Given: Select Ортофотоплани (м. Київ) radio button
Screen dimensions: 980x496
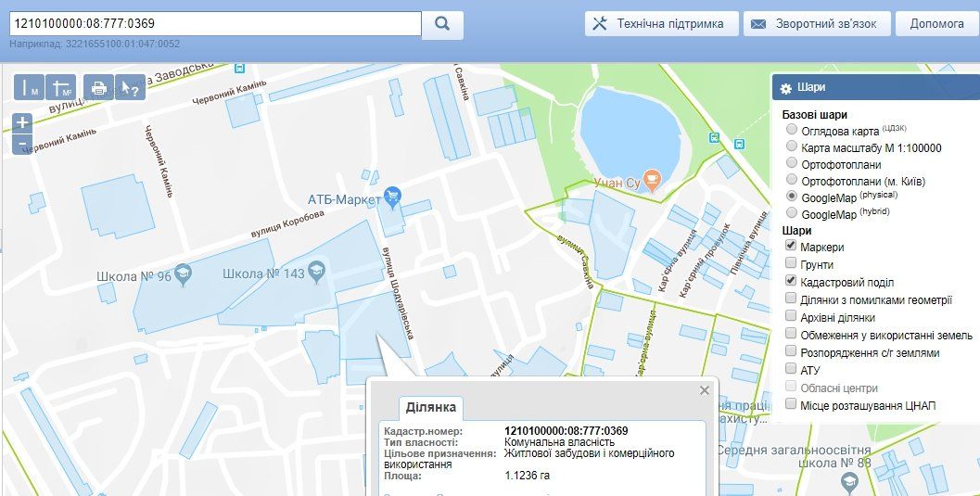Looking at the screenshot, I should 792,180.
